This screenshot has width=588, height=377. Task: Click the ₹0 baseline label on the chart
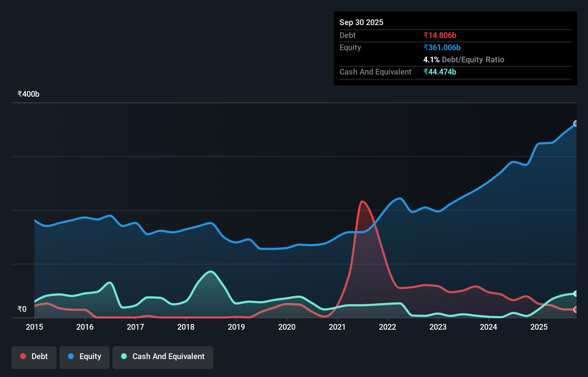pos(21,309)
